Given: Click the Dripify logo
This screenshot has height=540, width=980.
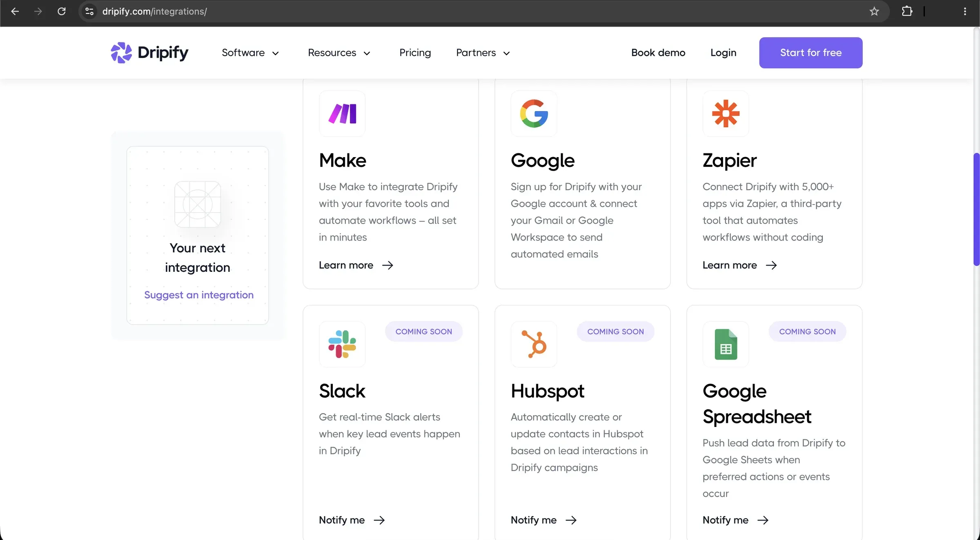Looking at the screenshot, I should [149, 53].
